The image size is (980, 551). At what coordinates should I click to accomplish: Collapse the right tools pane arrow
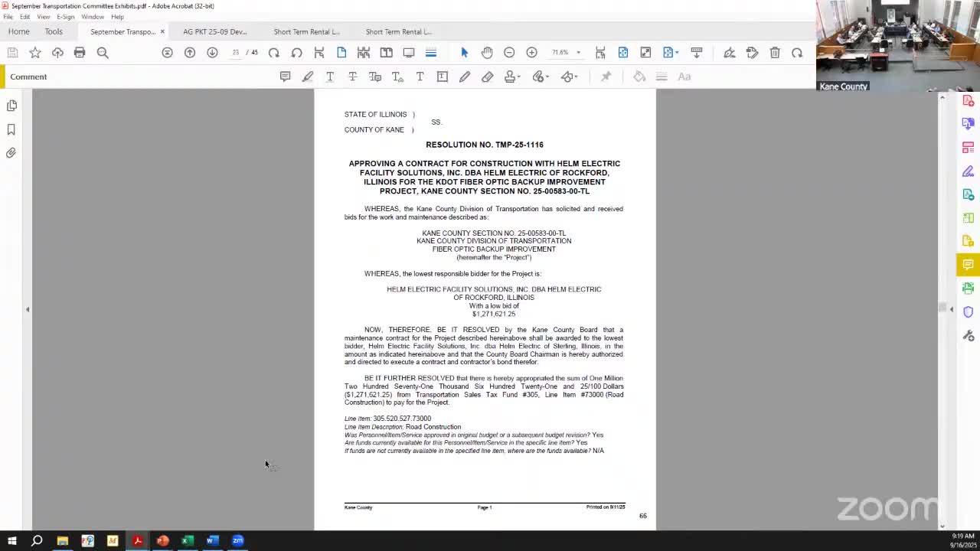pos(952,309)
